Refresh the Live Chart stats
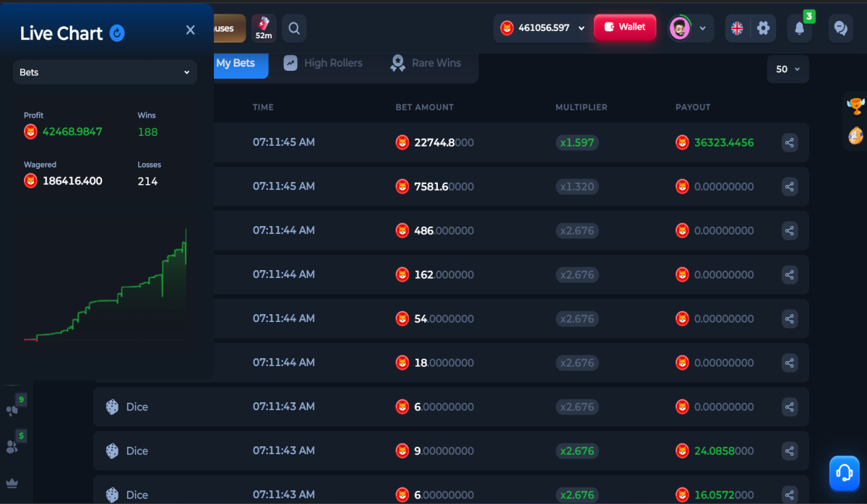Viewport: 867px width, 504px height. coord(117,32)
